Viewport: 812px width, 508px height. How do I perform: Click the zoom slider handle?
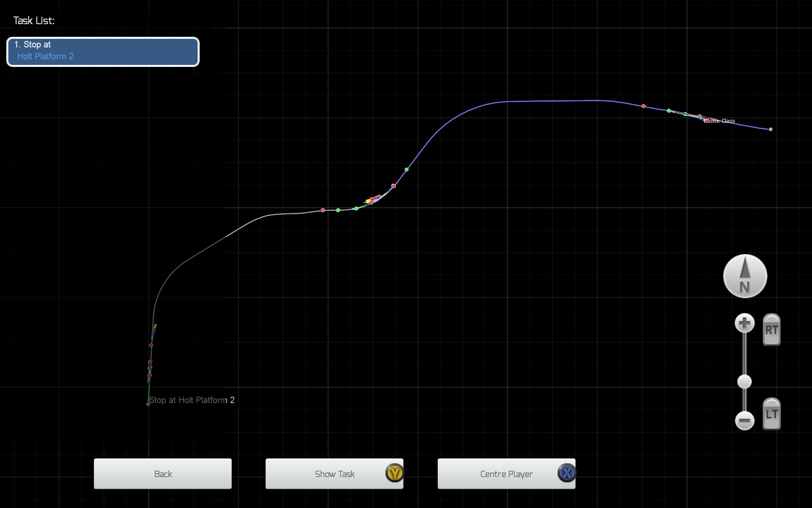pos(744,381)
